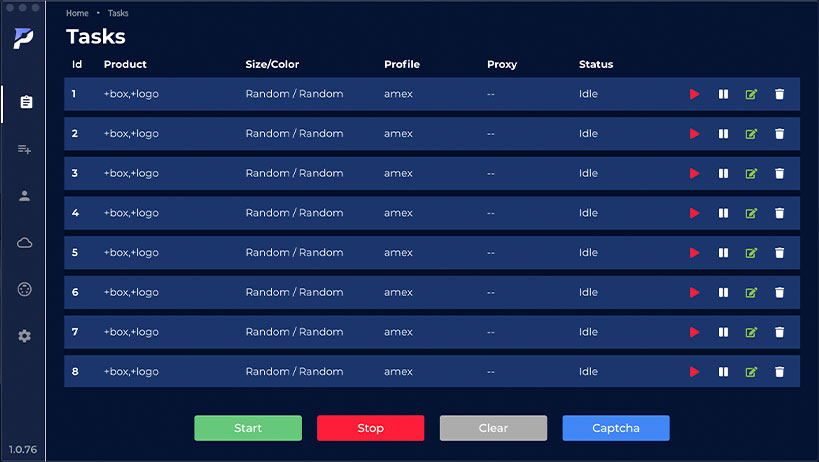The image size is (819, 462).
Task: Open profiles person icon in sidebar
Action: 25,196
